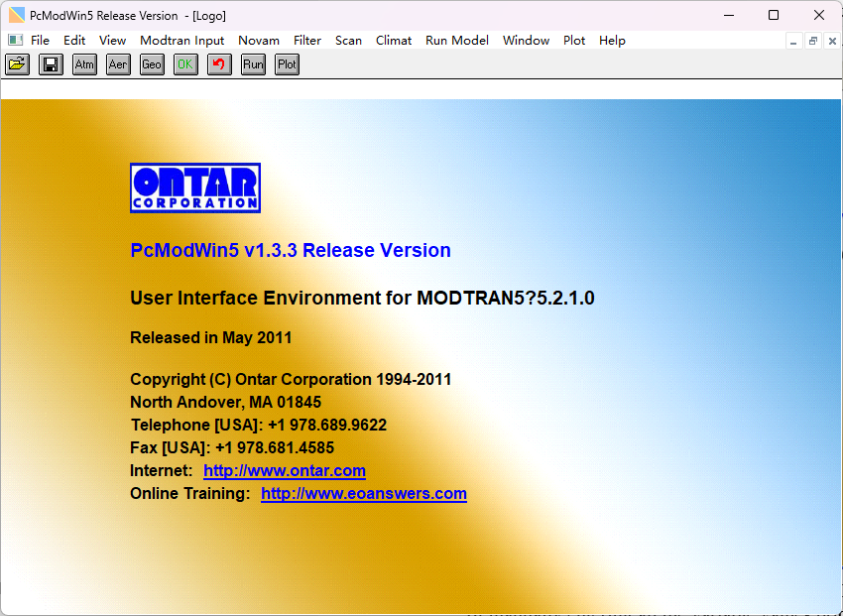The width and height of the screenshot is (843, 616).
Task: Follow the http://www.eoanswers.com training link
Action: point(364,493)
